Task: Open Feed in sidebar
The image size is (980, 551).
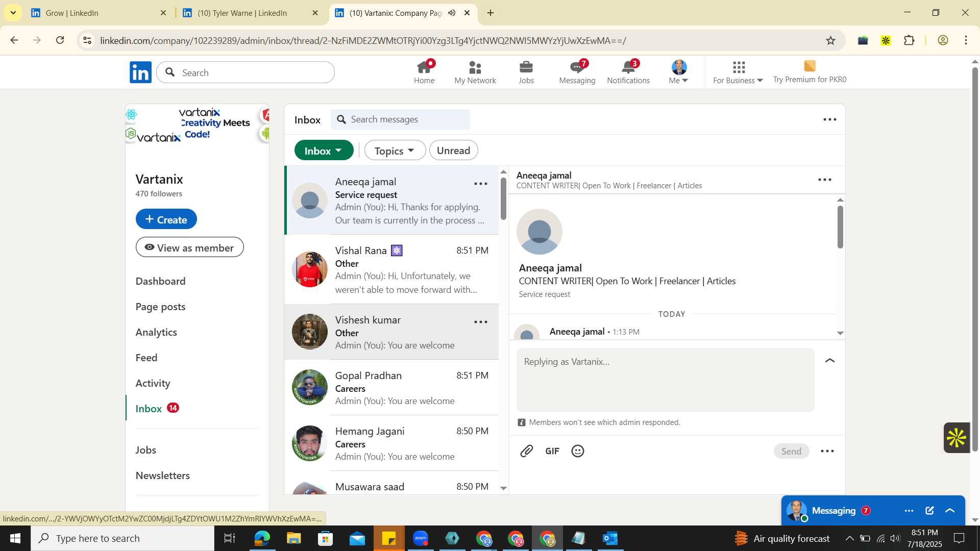Action: click(146, 358)
